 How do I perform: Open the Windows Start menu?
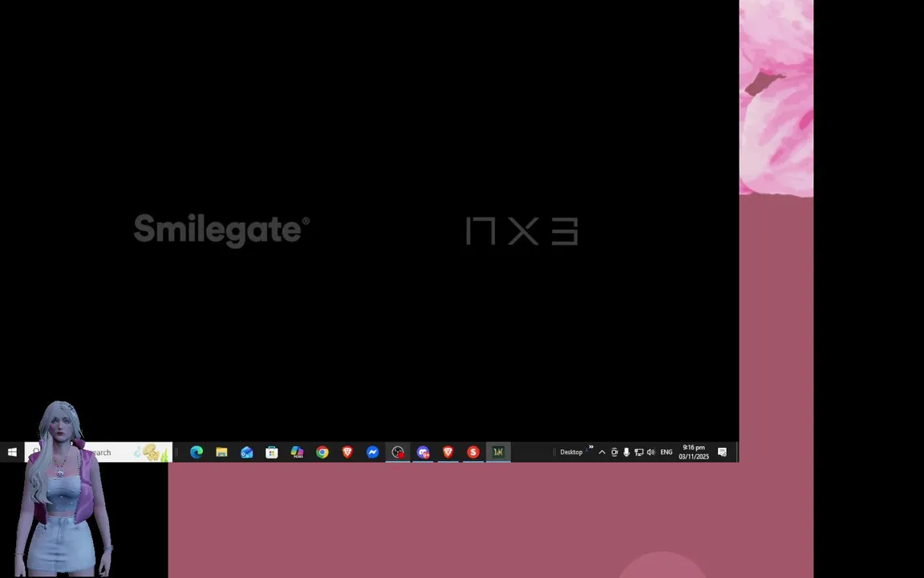tap(12, 453)
